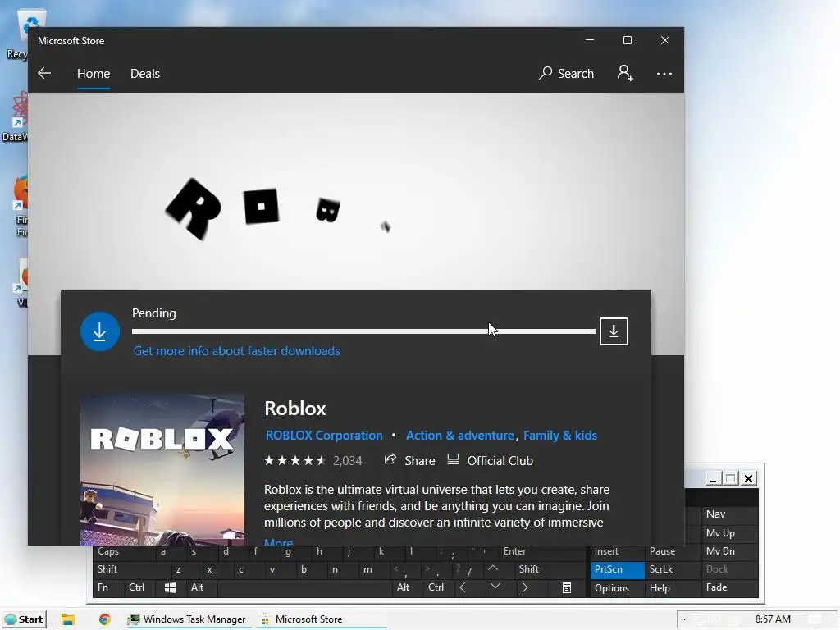The width and height of the screenshot is (840, 630).
Task: Open Options on the on-screen keyboard
Action: (617, 588)
